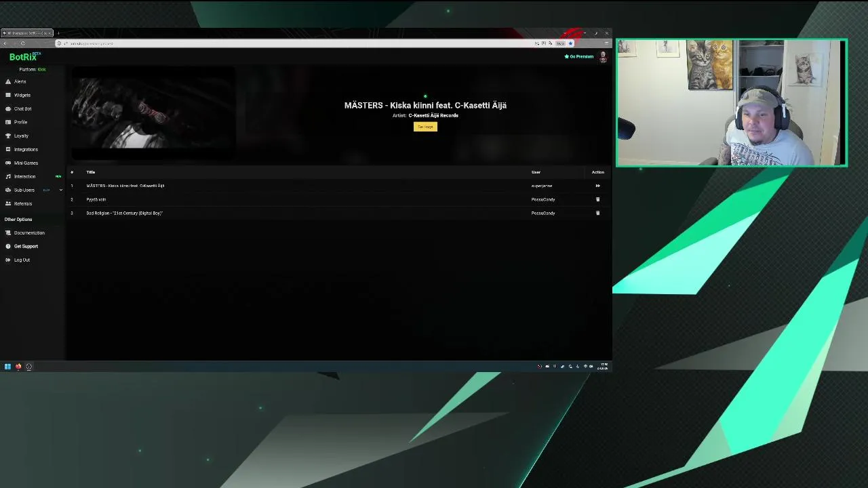
Task: Click the browser back arrow
Action: [x=5, y=43]
